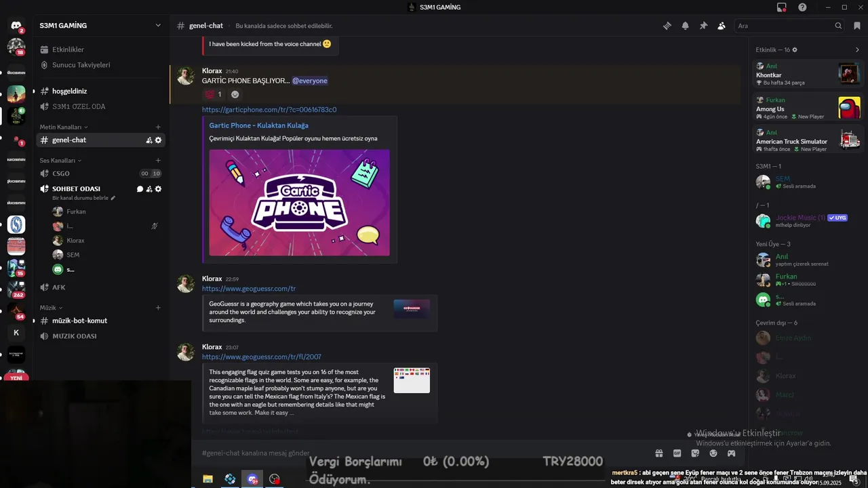Switch to hoşgeldiniz channel
Screen dimensions: 868x488
tap(101, 91)
